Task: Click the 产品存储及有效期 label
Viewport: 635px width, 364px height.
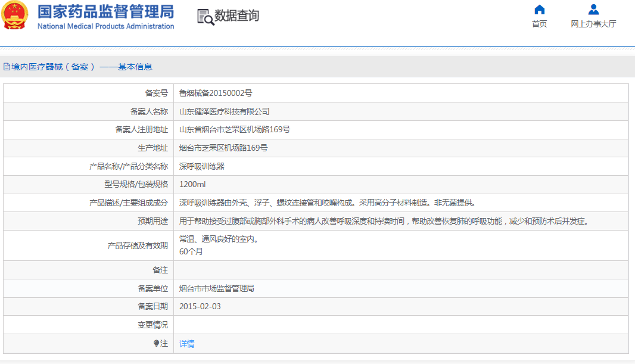Action: click(x=138, y=245)
